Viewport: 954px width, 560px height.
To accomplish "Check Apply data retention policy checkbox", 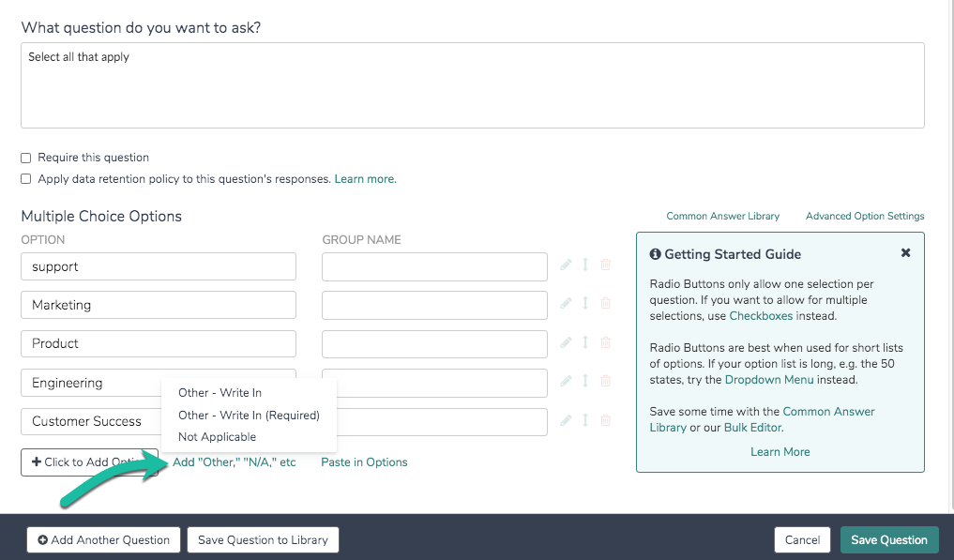I will pyautogui.click(x=25, y=179).
